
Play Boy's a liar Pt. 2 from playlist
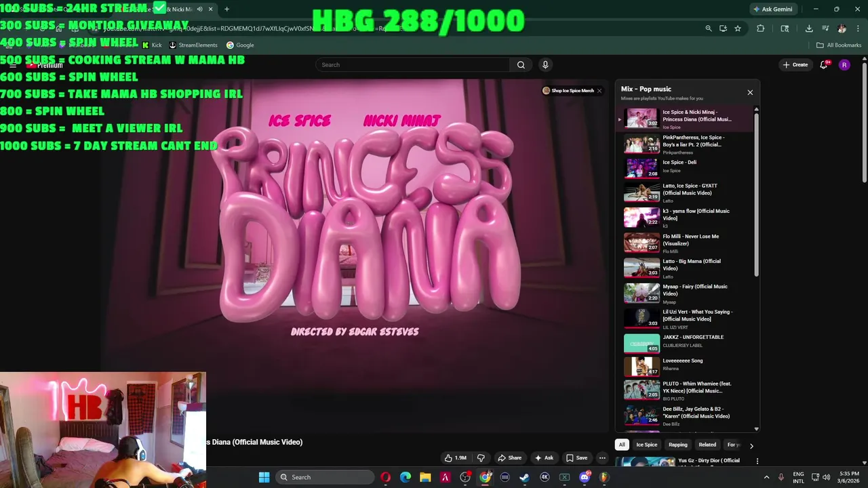point(685,144)
